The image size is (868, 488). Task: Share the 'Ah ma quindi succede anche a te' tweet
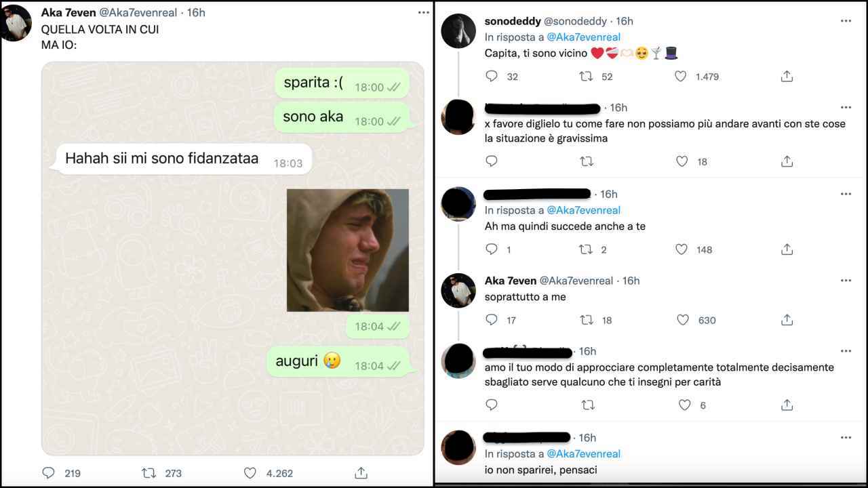coord(787,249)
